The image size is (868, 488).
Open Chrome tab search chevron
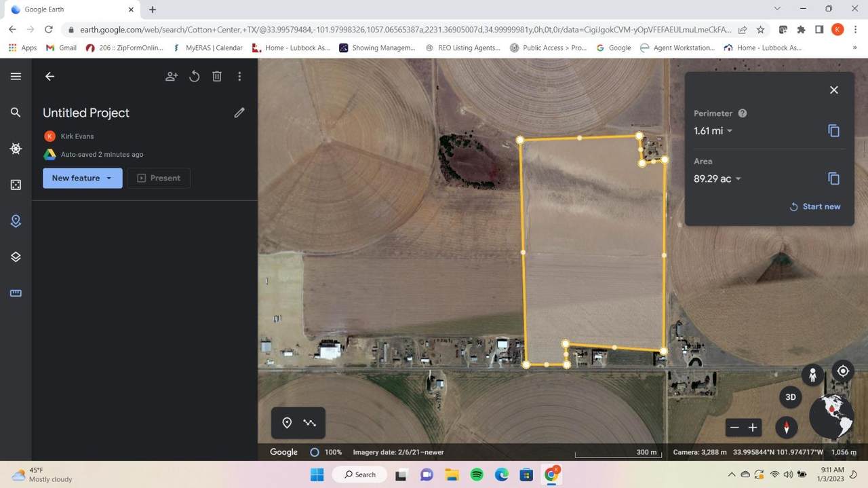tap(777, 9)
